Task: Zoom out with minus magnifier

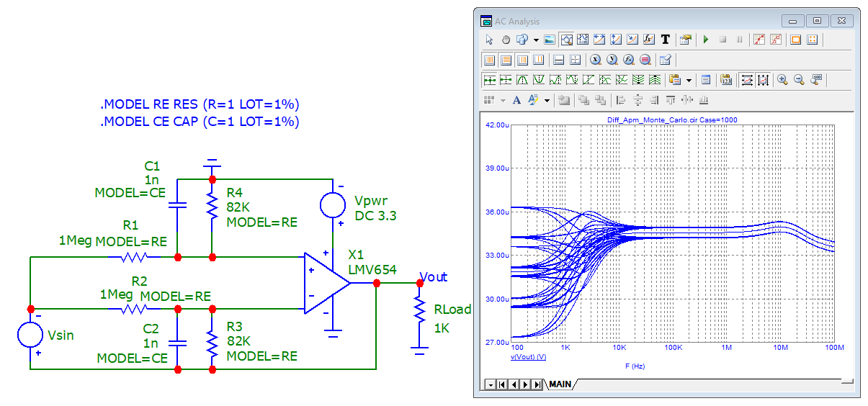Action: tap(799, 80)
